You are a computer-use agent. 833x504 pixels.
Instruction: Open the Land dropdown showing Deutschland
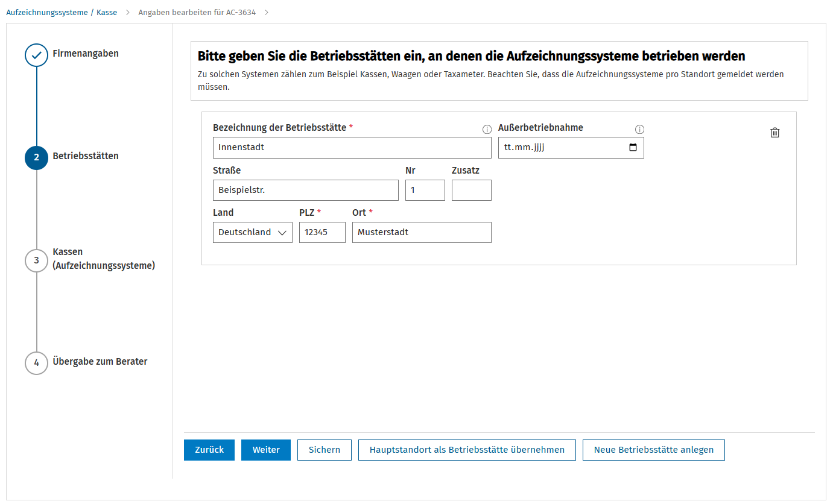coord(253,232)
